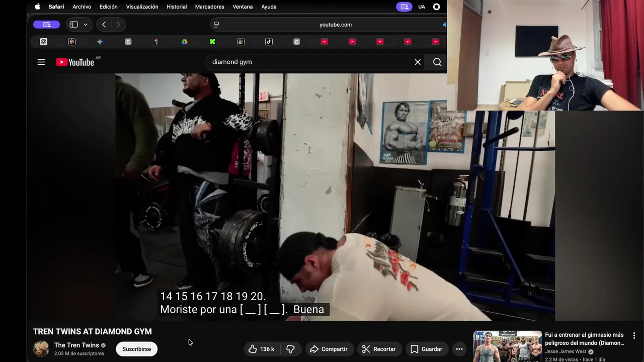Switch to the Google Drive tab
This screenshot has height=362, width=644.
coord(185,42)
